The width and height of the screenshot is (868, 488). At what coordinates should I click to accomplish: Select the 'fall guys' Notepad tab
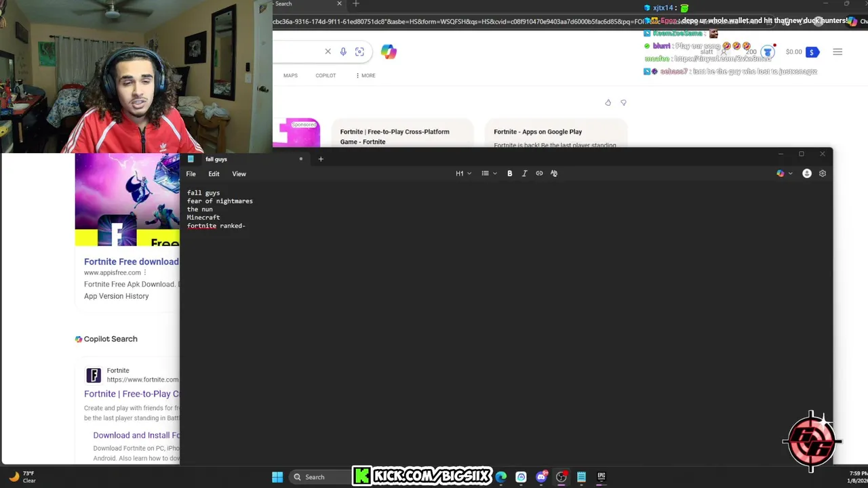coord(244,159)
